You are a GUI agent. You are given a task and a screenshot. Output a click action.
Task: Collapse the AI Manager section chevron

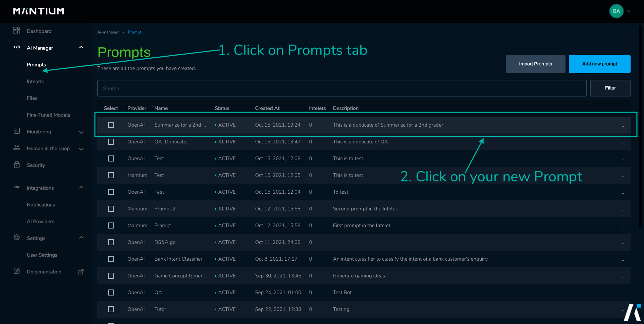81,47
